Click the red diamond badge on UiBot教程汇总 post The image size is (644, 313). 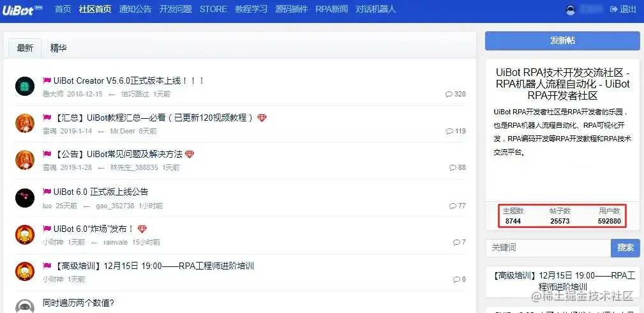point(262,118)
